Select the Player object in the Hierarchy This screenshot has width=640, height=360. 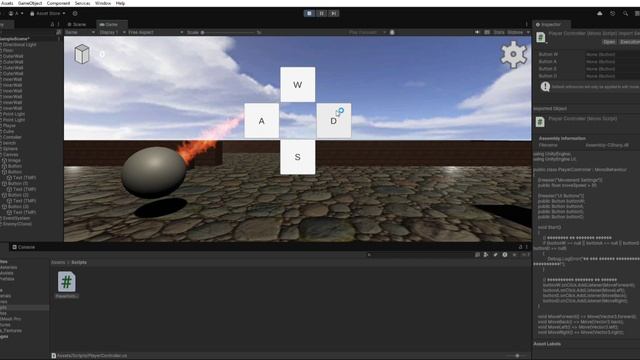(x=9, y=126)
